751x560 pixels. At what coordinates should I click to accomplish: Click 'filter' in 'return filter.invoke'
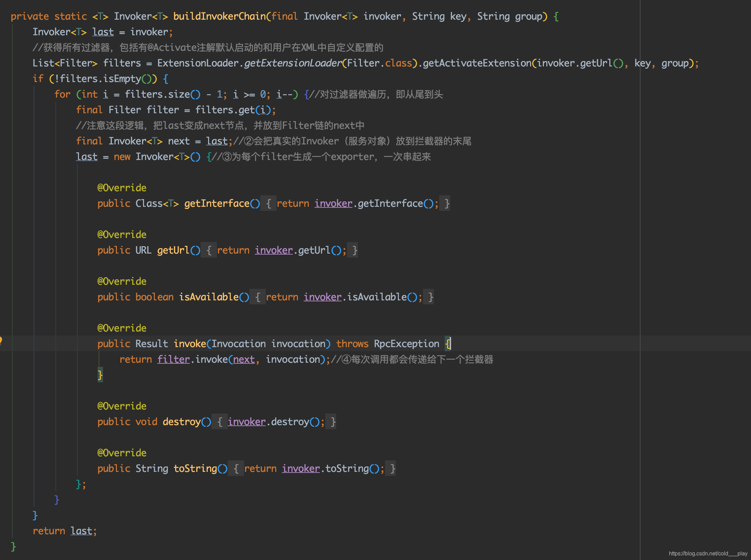tap(174, 359)
